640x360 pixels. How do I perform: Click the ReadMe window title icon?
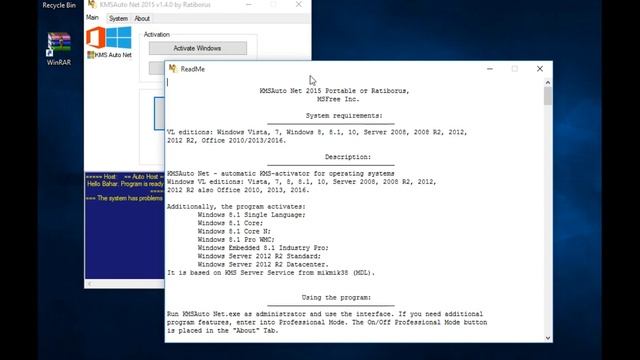pyautogui.click(x=173, y=69)
